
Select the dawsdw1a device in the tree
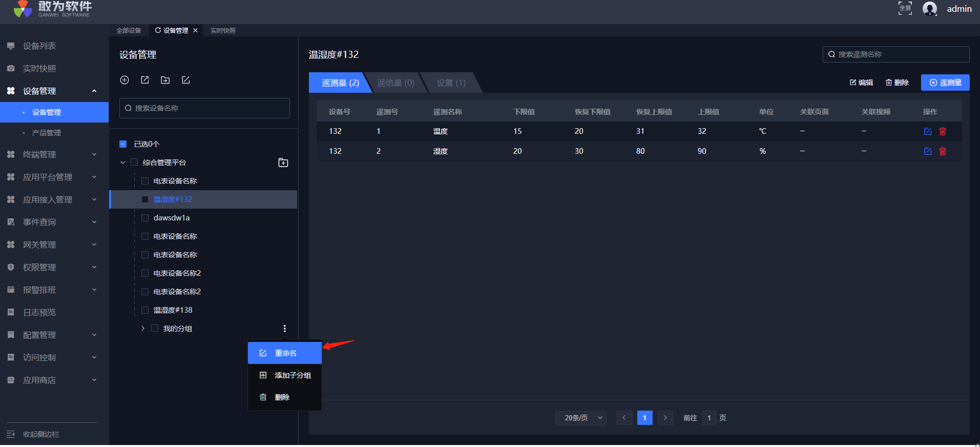(172, 218)
